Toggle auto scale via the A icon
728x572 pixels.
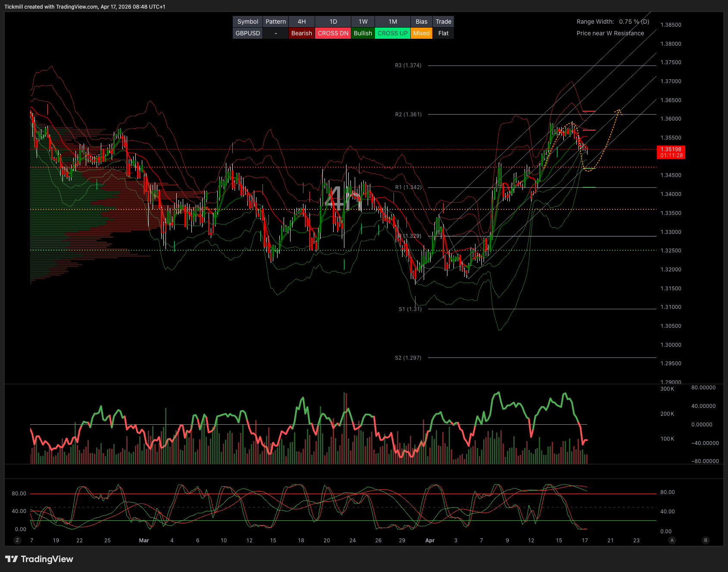672,540
